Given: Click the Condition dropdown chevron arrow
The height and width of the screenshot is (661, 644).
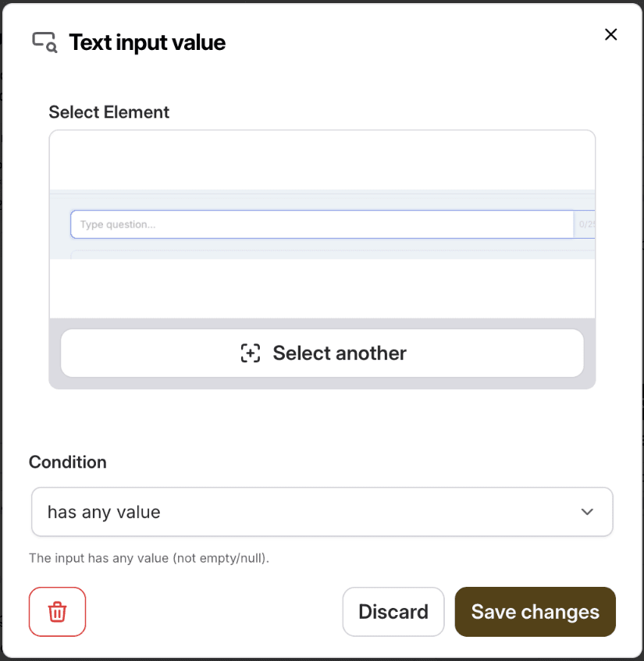Looking at the screenshot, I should pos(587,512).
